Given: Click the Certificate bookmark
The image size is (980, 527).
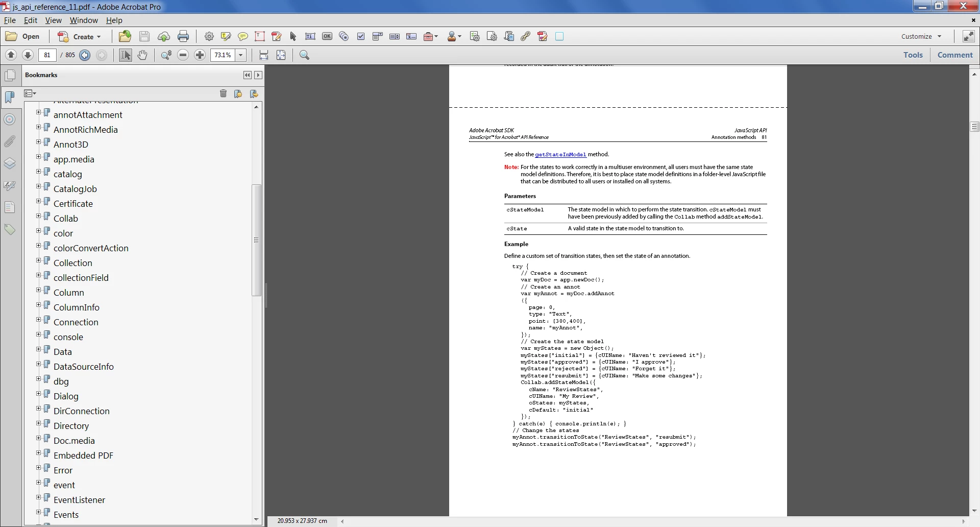Looking at the screenshot, I should coord(73,204).
